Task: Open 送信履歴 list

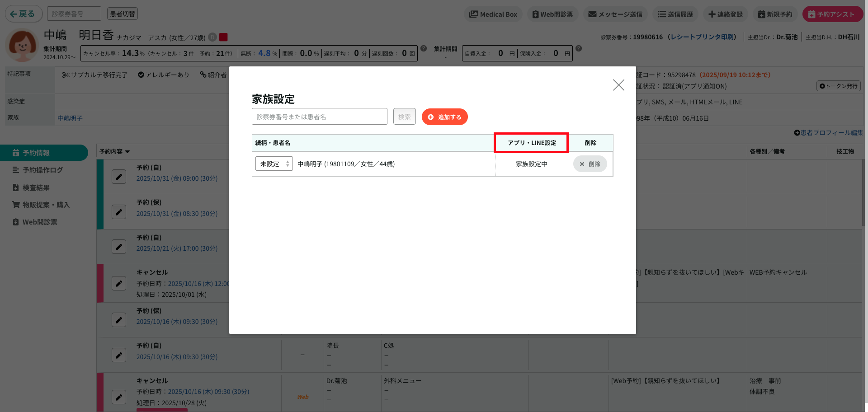Action: pyautogui.click(x=675, y=14)
